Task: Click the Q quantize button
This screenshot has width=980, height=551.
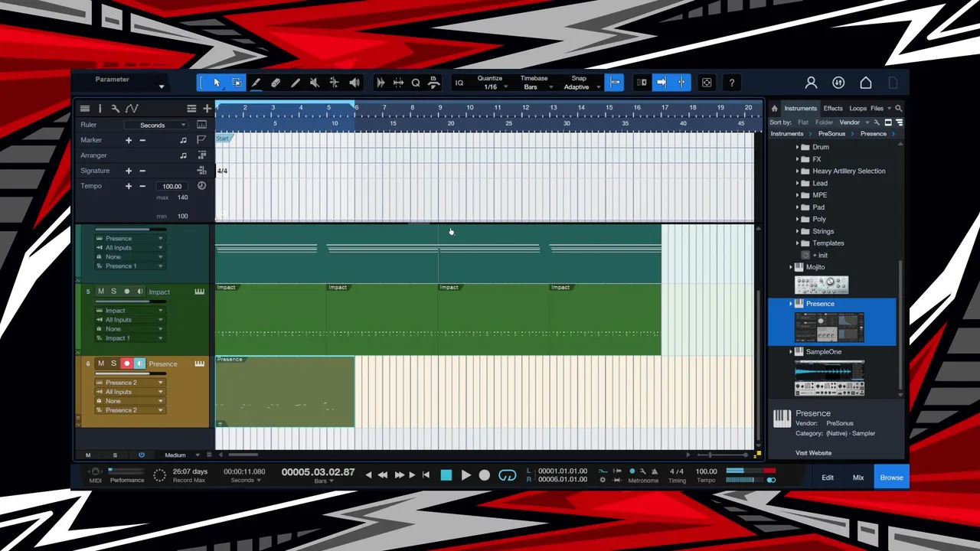Action: 416,83
